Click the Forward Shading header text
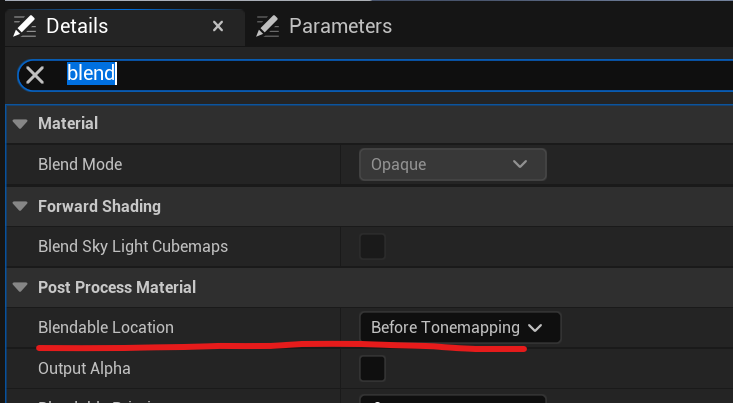Image resolution: width=733 pixels, height=403 pixels. (99, 206)
